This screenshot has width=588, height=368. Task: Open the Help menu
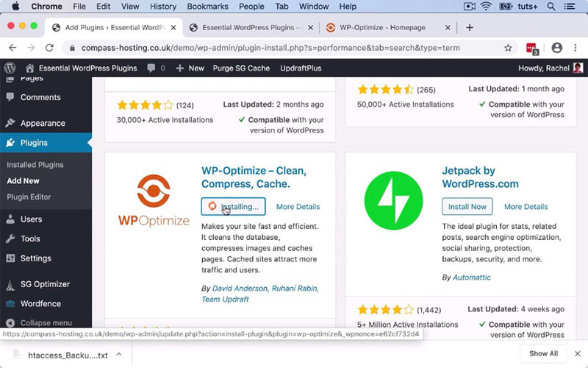click(348, 7)
